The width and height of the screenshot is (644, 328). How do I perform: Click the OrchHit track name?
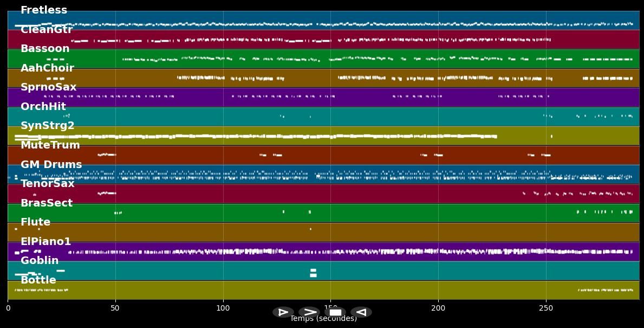(43, 107)
